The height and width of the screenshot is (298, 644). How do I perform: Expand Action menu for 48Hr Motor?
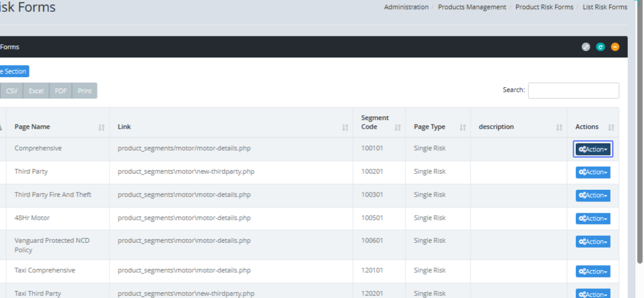593,219
